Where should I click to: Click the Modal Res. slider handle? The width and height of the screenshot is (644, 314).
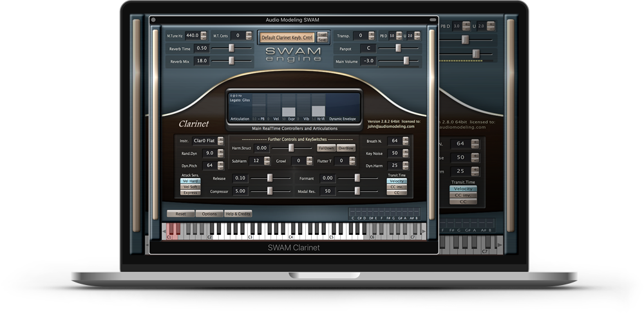pos(357,191)
